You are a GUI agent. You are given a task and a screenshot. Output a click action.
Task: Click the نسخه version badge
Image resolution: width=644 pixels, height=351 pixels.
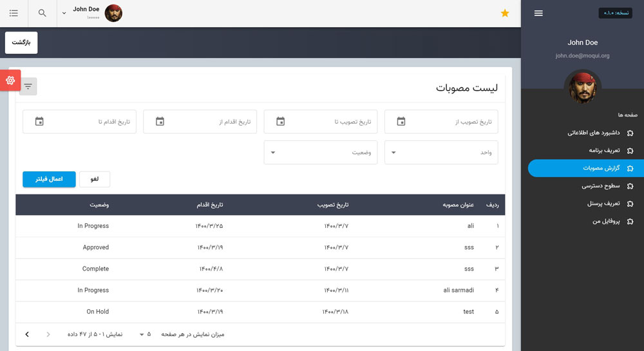click(x=615, y=13)
